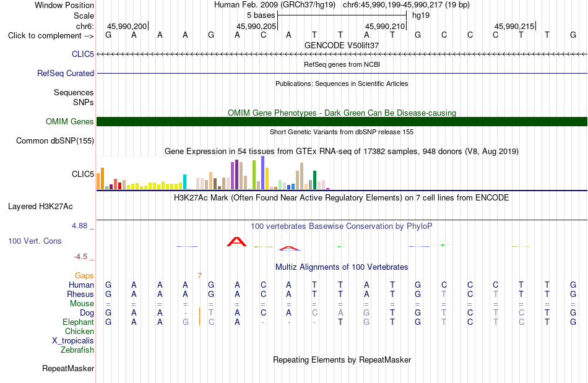Click the single dash gap in Dog row
Viewport: 588px width, 383px height.
click(185, 313)
